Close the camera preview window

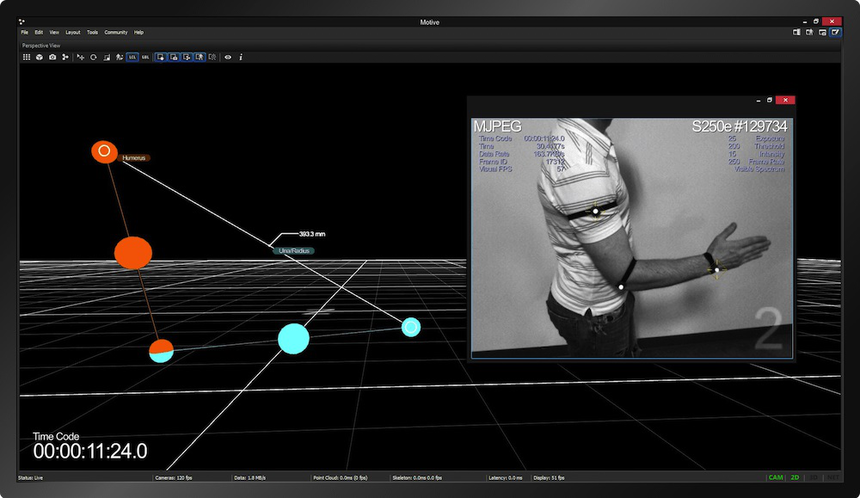click(x=785, y=100)
